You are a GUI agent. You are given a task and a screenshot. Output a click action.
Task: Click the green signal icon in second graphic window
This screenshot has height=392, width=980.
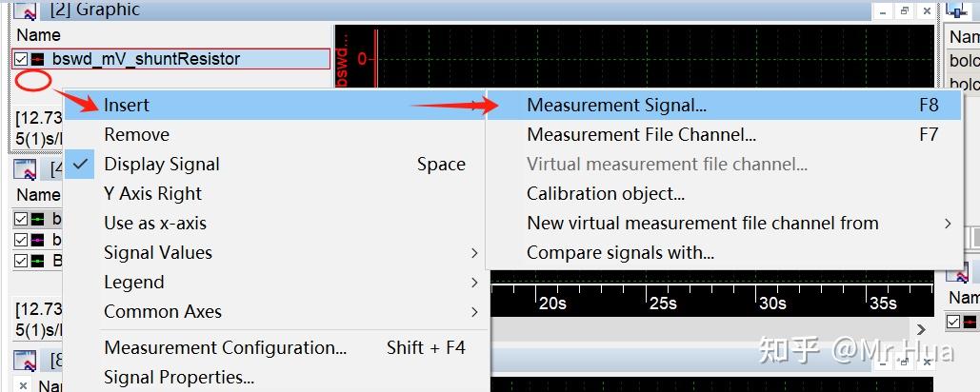38,219
